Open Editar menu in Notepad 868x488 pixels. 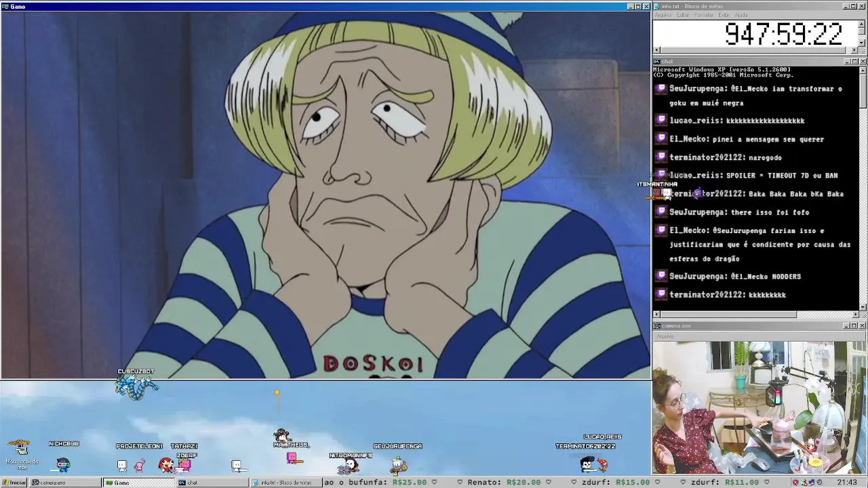click(x=683, y=15)
